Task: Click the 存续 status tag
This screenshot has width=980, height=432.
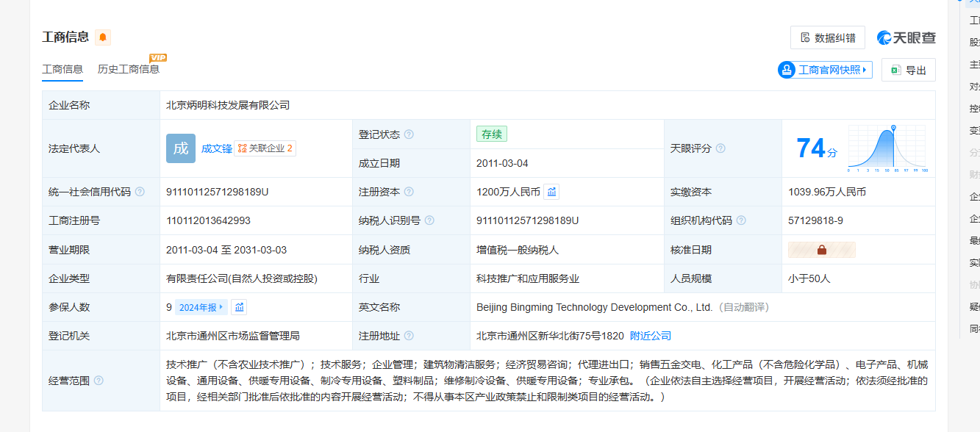Action: pyautogui.click(x=492, y=134)
